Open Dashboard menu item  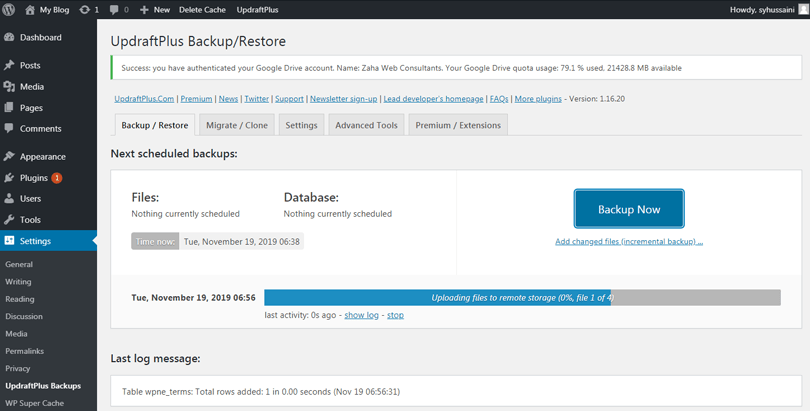pos(41,37)
